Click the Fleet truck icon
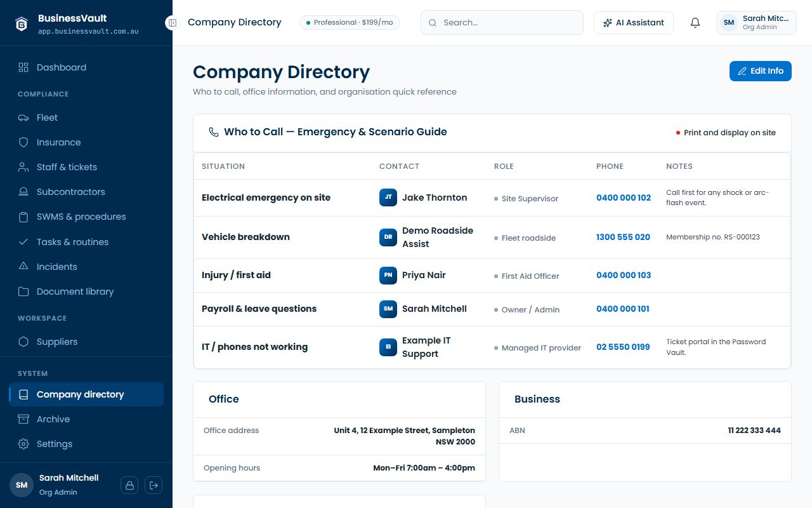The image size is (812, 508). [x=23, y=117]
